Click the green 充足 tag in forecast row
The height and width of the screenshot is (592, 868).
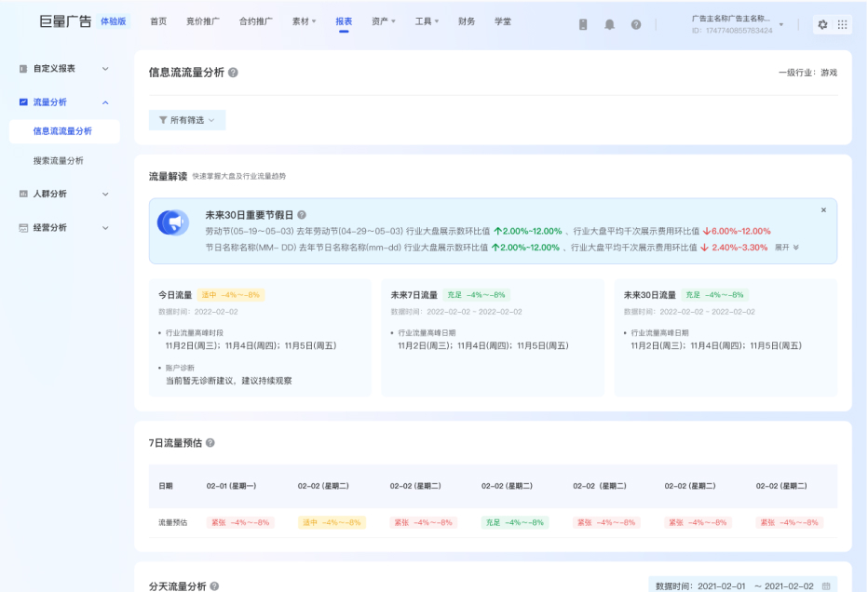tap(515, 522)
